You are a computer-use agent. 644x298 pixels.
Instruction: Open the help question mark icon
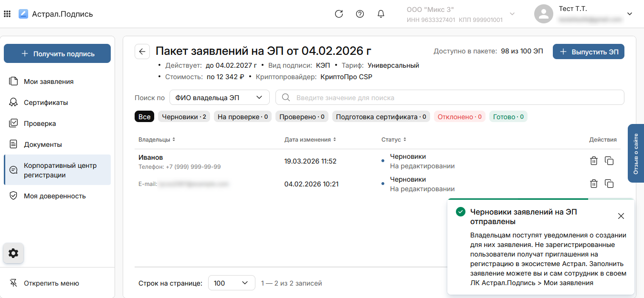[360, 14]
